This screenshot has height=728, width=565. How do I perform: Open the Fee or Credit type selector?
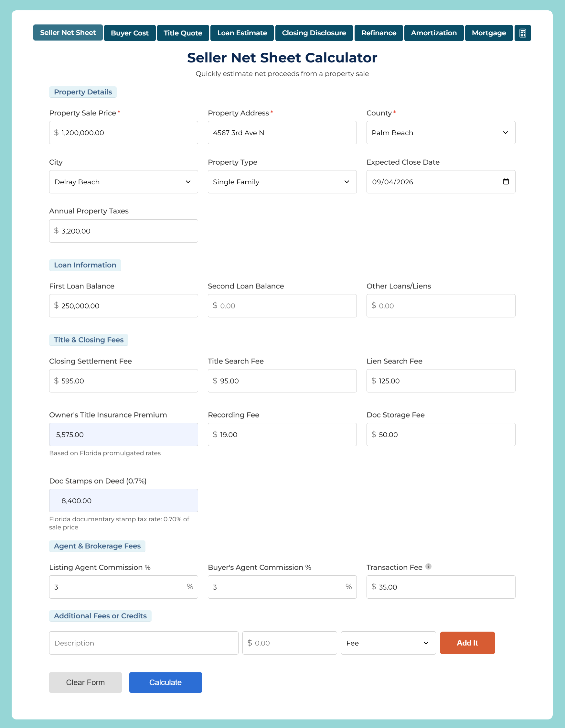[388, 643]
